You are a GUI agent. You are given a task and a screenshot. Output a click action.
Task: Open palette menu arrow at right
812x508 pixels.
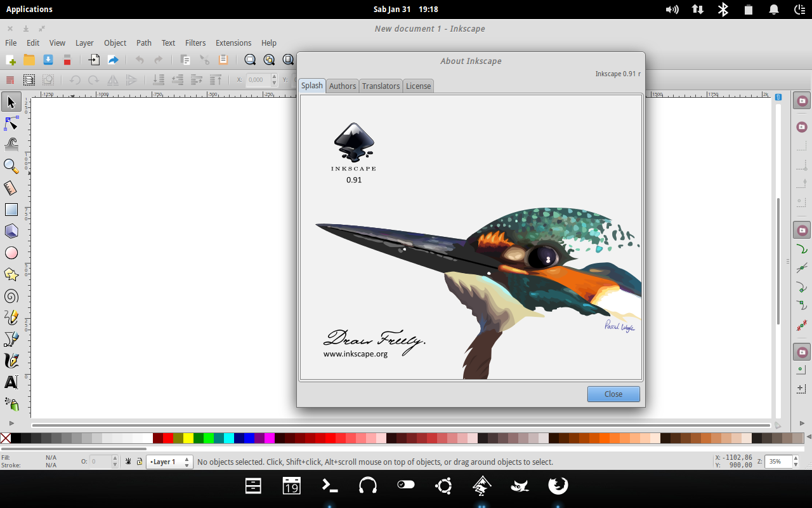tap(808, 438)
